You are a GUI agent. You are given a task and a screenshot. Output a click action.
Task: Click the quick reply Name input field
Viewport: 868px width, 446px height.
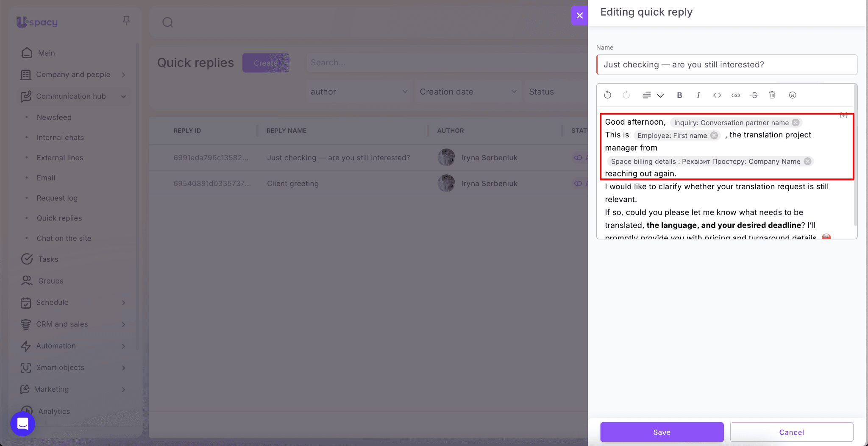[x=726, y=64]
